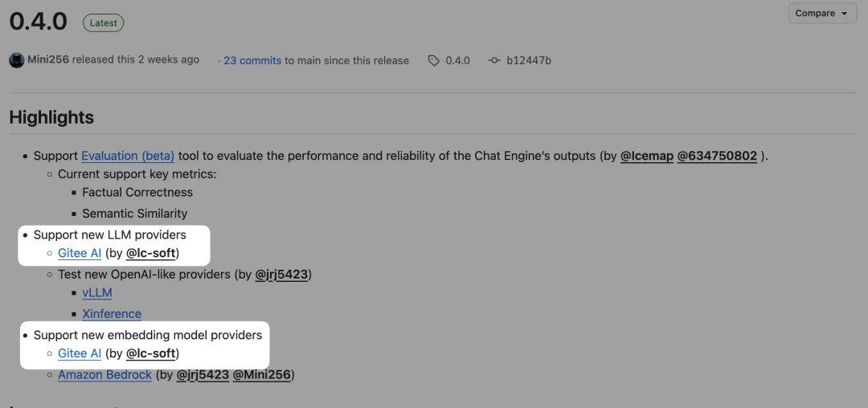This screenshot has width=868, height=408.
Task: Open the vLLM link
Action: (97, 293)
